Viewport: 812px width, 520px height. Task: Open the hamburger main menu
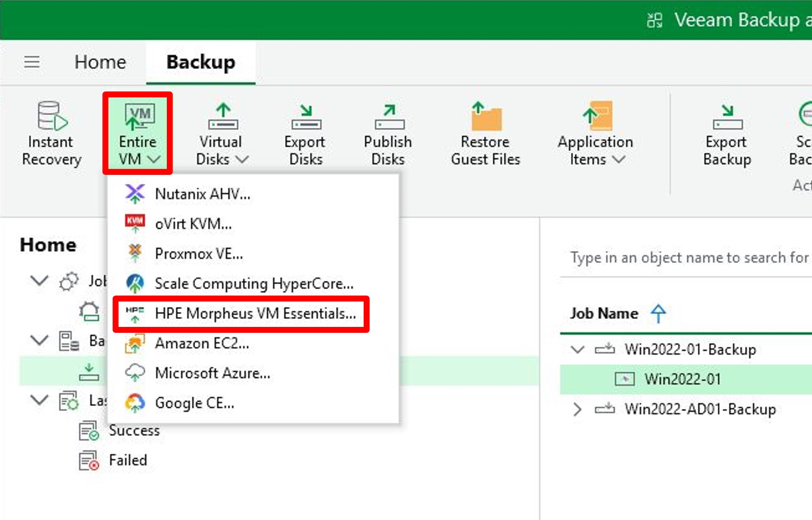click(x=32, y=62)
